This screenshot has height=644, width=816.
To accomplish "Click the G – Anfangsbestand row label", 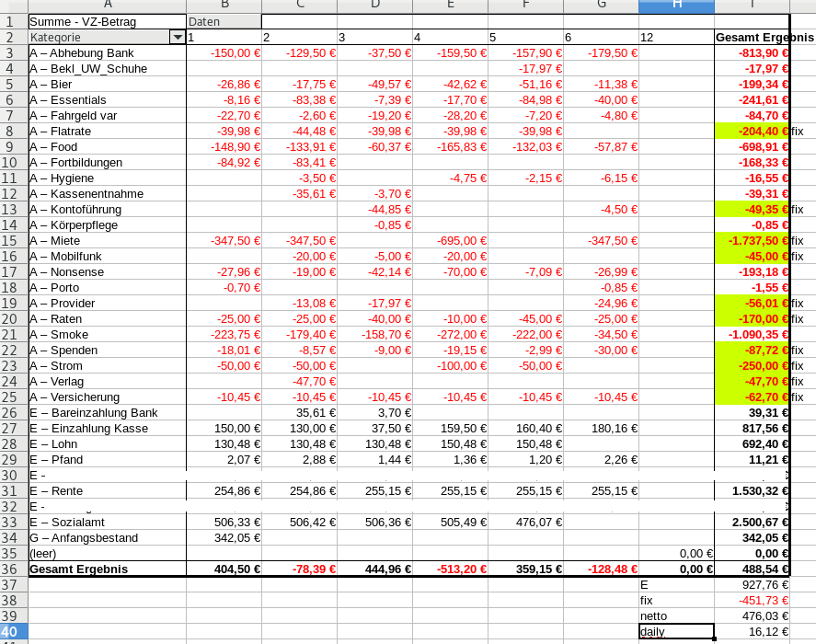I will point(107,538).
